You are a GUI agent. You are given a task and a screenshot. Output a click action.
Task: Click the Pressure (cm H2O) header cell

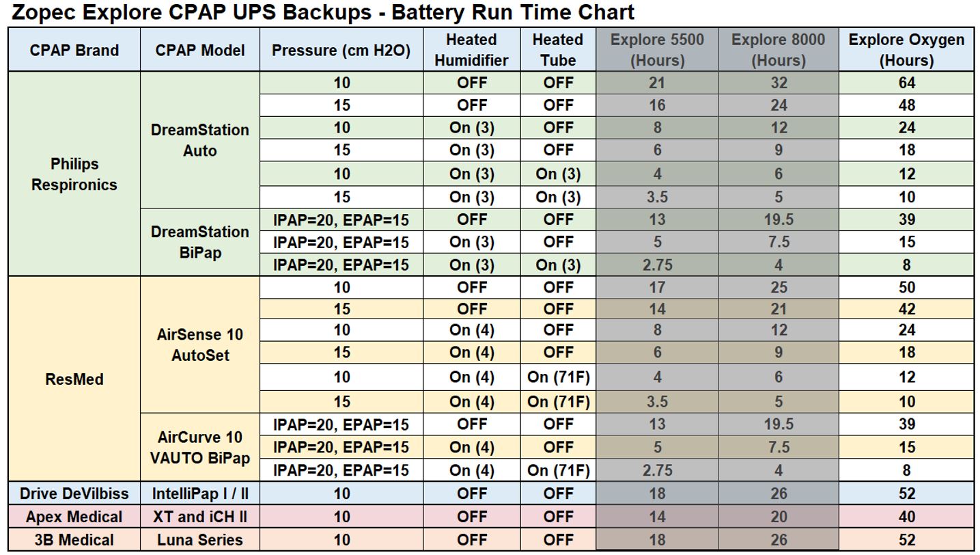tap(341, 50)
